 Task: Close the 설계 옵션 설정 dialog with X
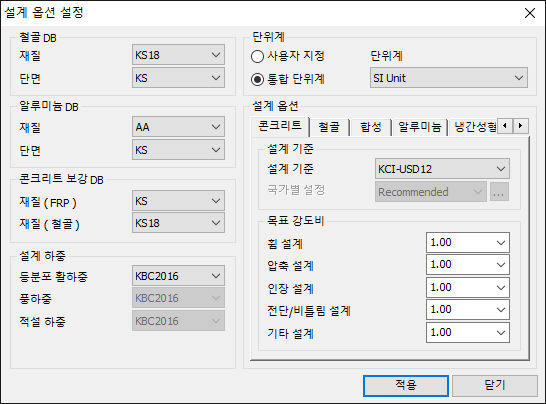pyautogui.click(x=530, y=13)
